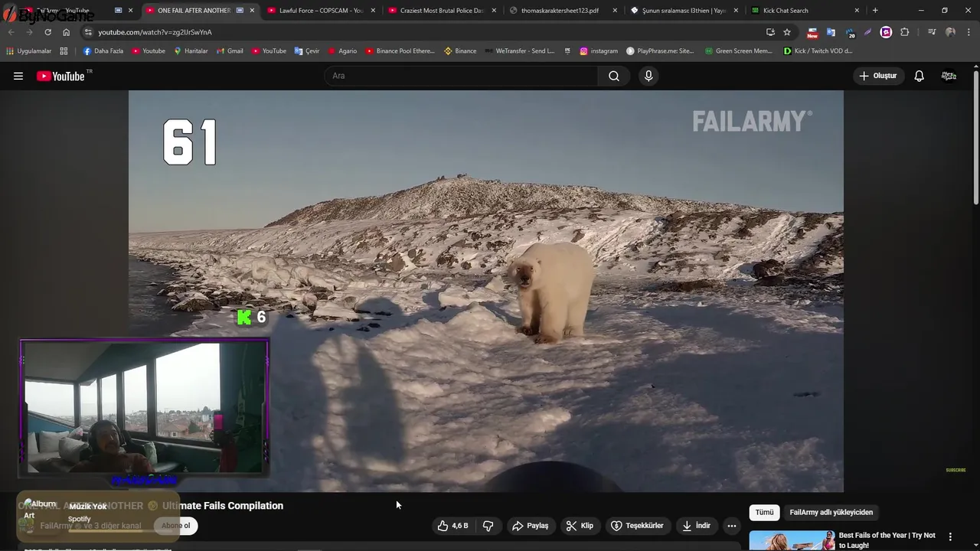The width and height of the screenshot is (980, 551).
Task: Click the extension icon with 20 badge
Action: point(849,33)
